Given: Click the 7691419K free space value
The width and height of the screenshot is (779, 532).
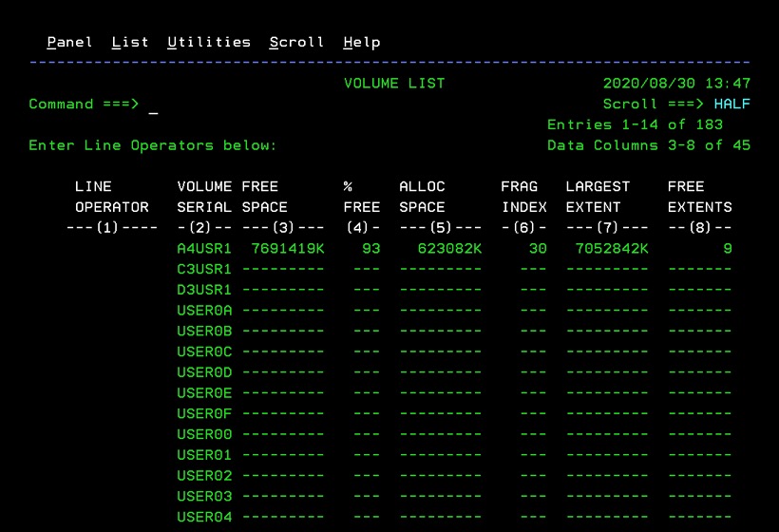Looking at the screenshot, I should click(x=288, y=248).
